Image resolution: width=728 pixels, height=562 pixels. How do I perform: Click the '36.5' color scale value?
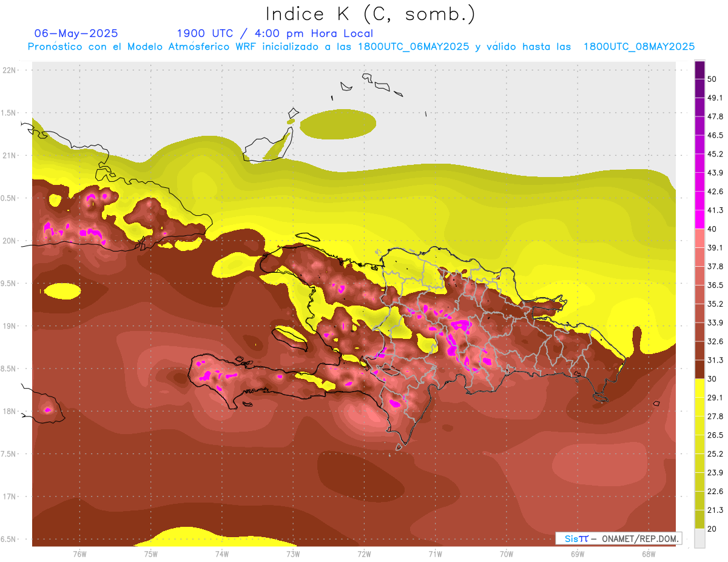tap(716, 285)
